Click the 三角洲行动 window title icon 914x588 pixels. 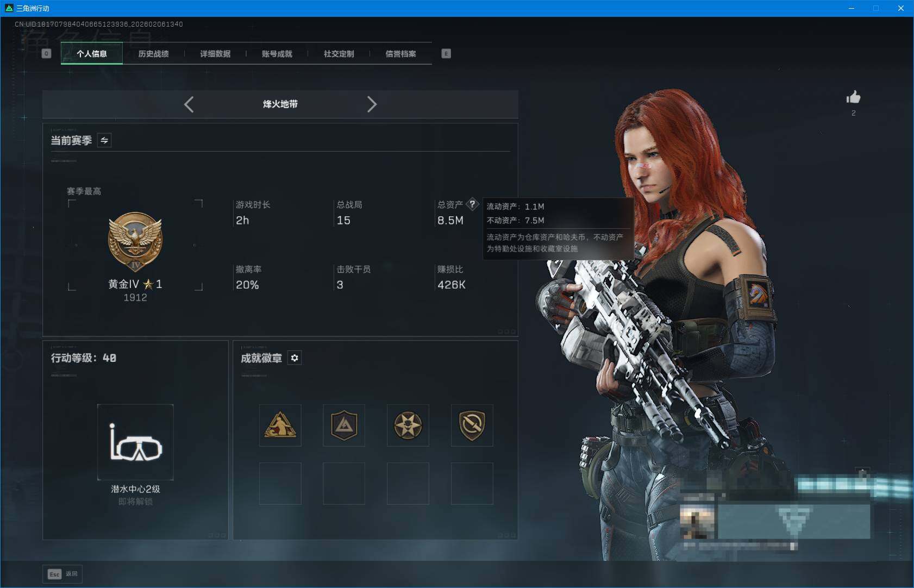9,8
